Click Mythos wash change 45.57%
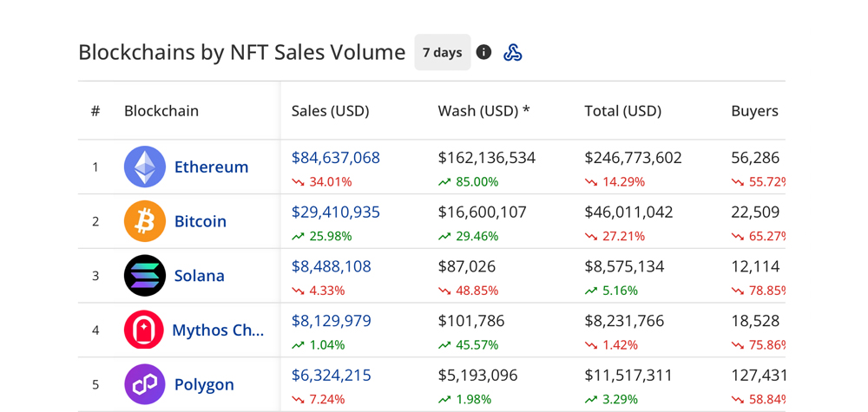Viewport: 868px width, 412px height. (x=477, y=345)
